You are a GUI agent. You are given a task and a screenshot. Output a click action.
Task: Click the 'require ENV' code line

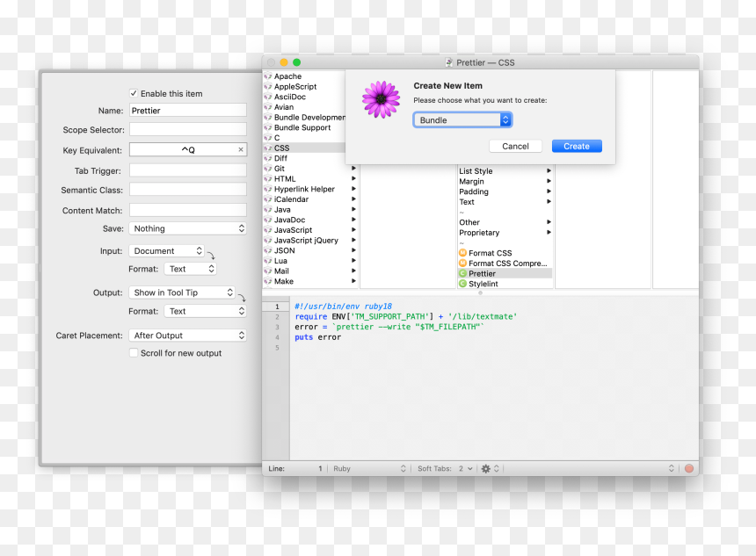[x=405, y=316]
